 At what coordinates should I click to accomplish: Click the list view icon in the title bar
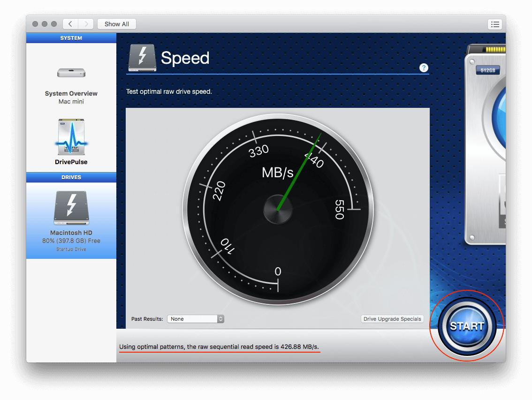coord(495,24)
